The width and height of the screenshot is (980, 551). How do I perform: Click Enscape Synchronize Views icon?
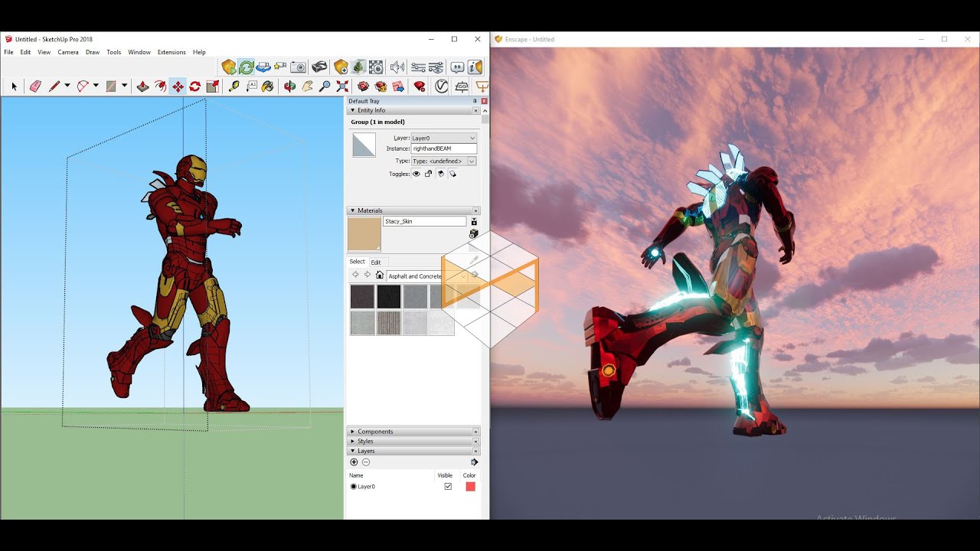[x=263, y=67]
